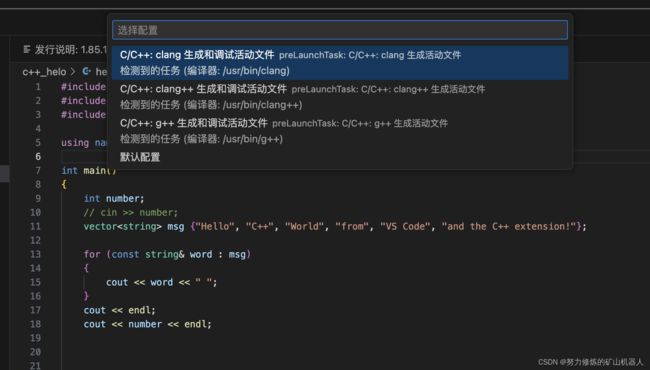Viewport: 650px width, 370px height.
Task: Pick the C/C++: g++ 生成和调试活动文件 option
Action: coord(340,131)
